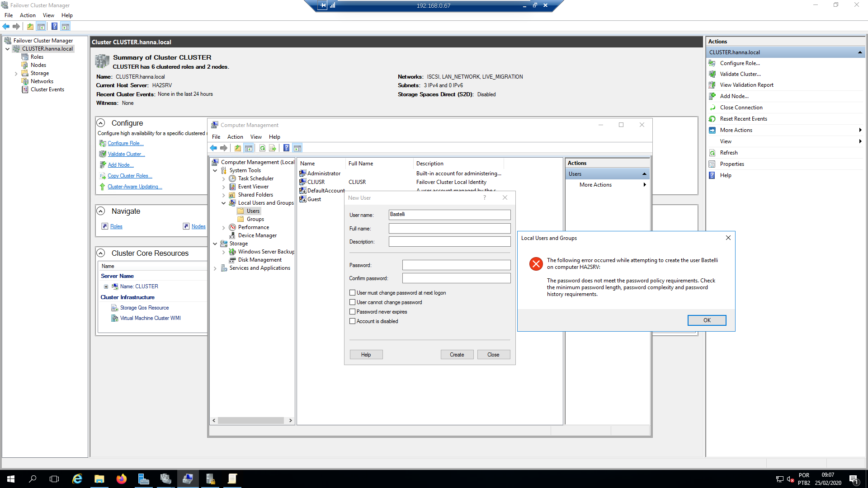
Task: Click the Reset Recent Events icon
Action: 712,119
